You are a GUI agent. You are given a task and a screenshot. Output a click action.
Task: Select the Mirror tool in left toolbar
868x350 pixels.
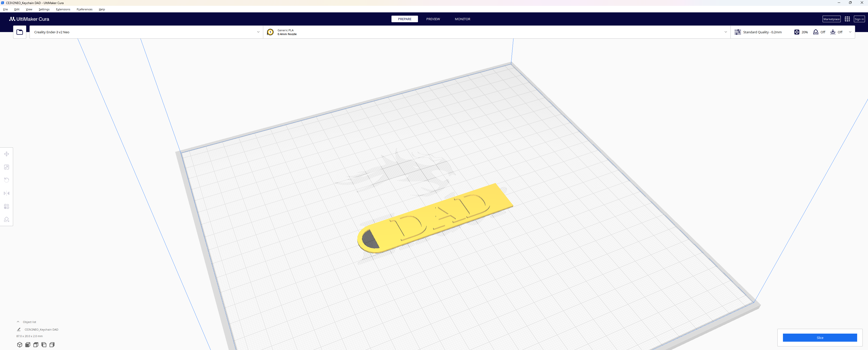click(x=6, y=193)
